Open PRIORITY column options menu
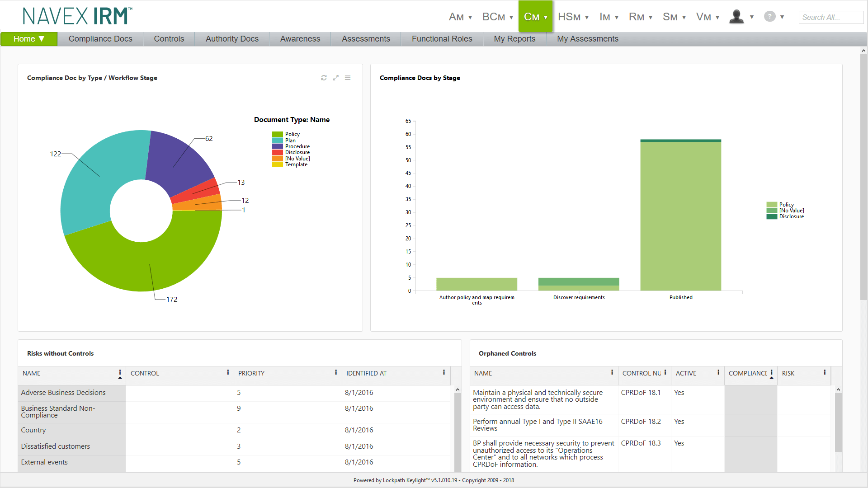868x488 pixels. [x=335, y=373]
